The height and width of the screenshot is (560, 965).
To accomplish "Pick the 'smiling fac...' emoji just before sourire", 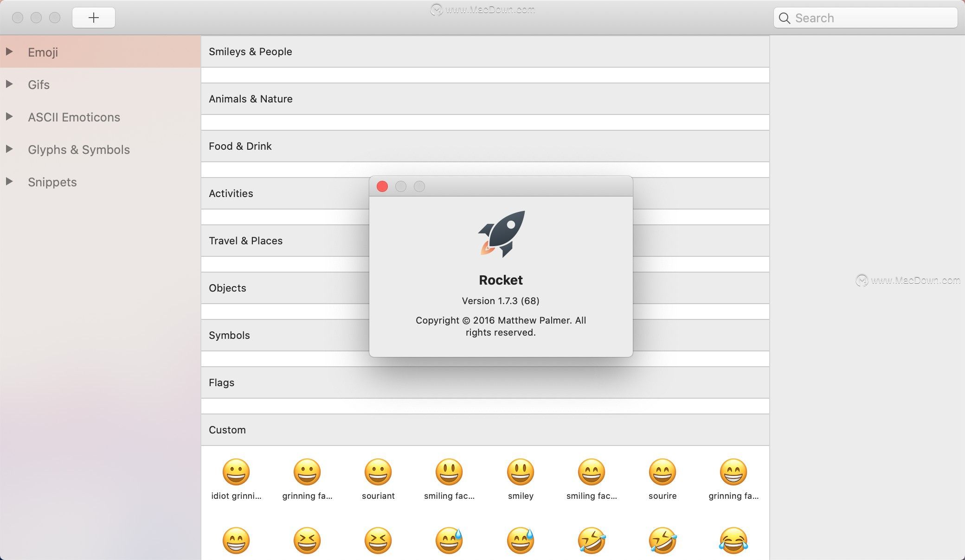I will pos(592,472).
